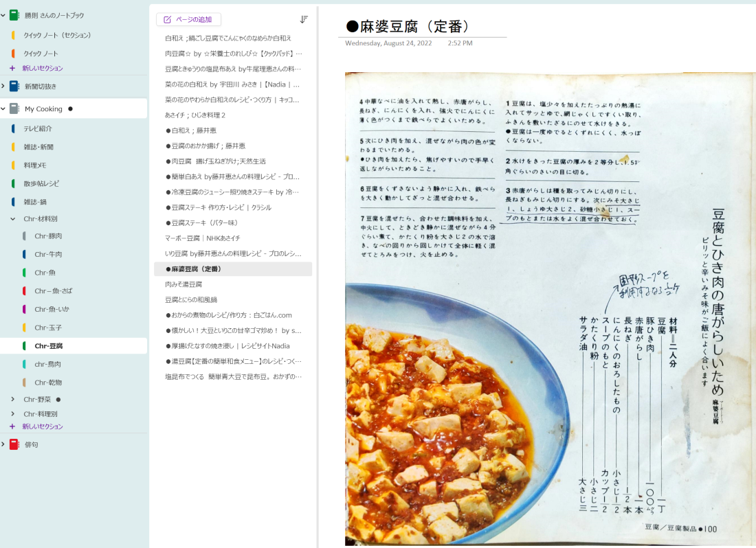
Task: Open the ●簡単白あえ by藤井恵 page
Action: [233, 176]
